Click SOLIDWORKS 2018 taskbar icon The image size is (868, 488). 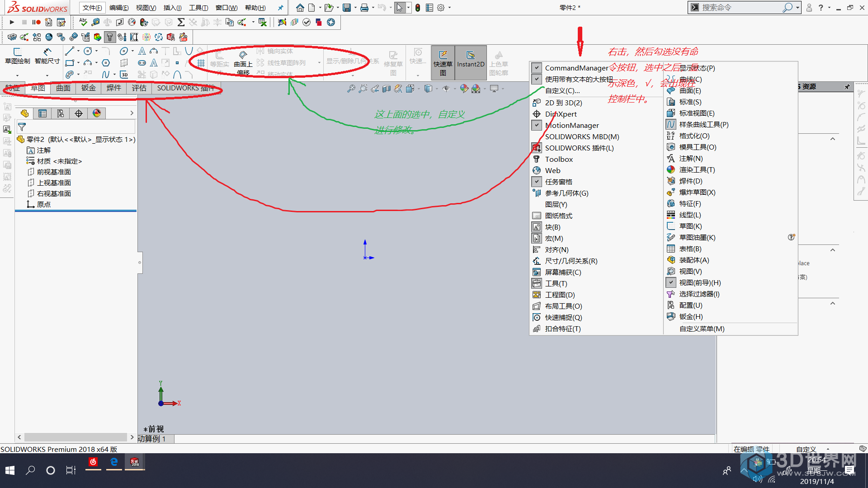click(x=135, y=462)
